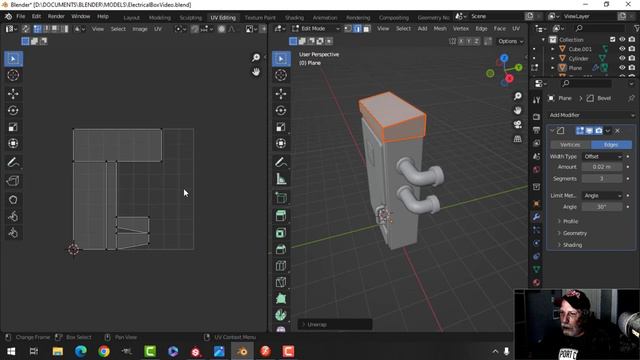Hide Cylinder in the outliner
This screenshot has width=640, height=360.
click(622, 58)
